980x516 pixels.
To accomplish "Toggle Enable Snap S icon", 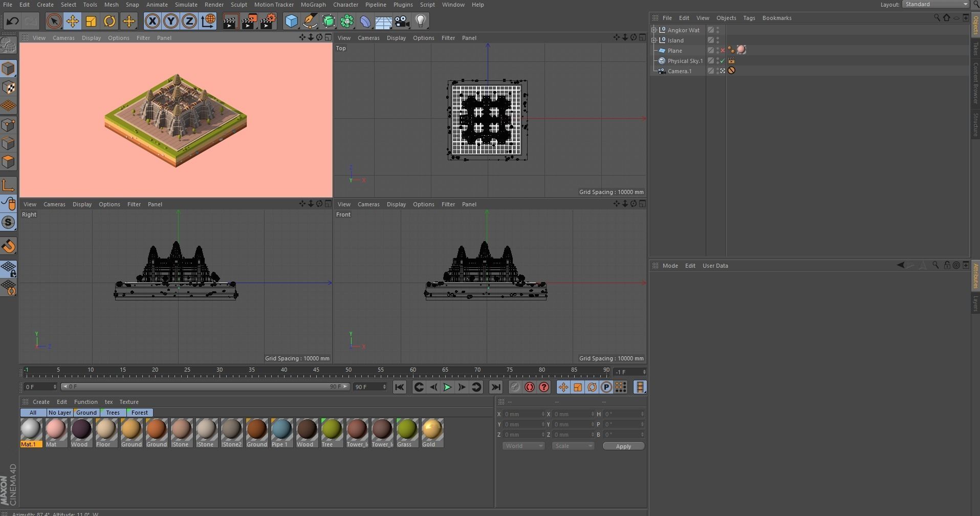I will [x=8, y=222].
